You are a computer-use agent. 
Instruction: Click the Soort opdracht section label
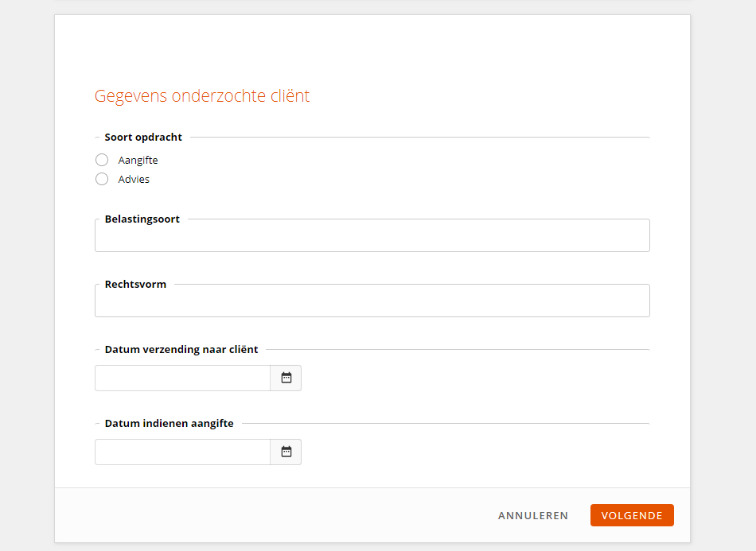[x=143, y=138]
